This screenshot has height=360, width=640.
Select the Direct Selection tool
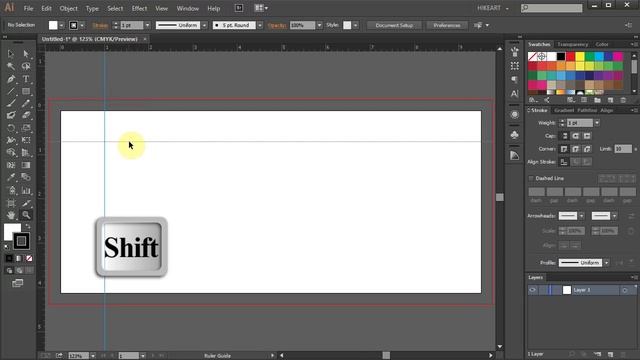(26, 53)
